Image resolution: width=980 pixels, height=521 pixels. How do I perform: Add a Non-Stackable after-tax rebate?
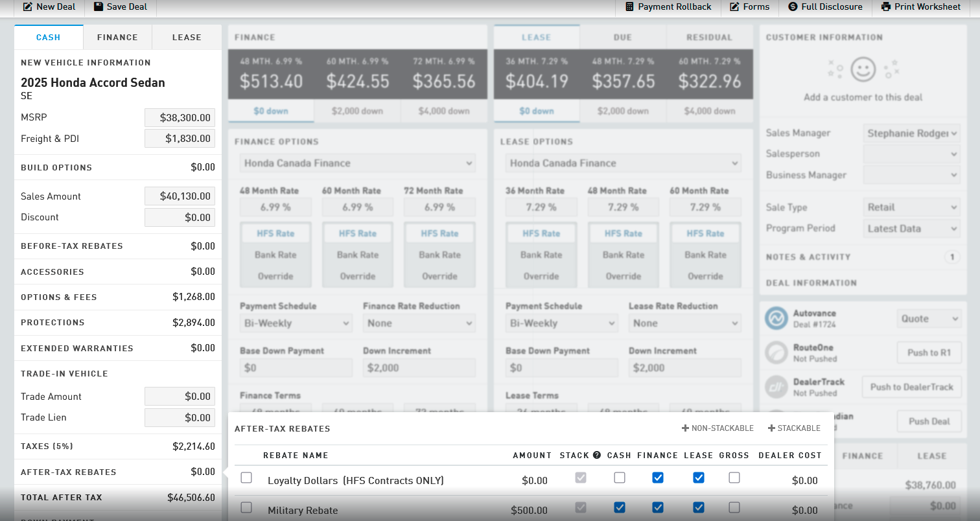tap(717, 428)
